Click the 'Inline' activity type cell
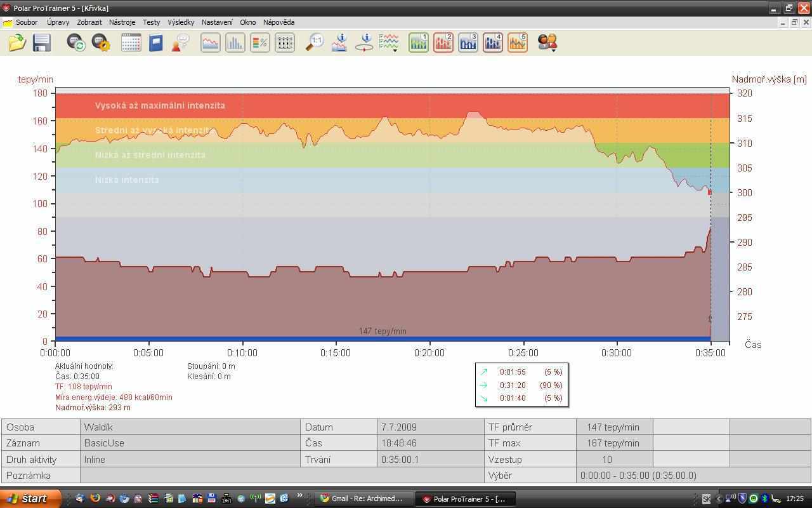The image size is (812, 508). pyautogui.click(x=190, y=459)
